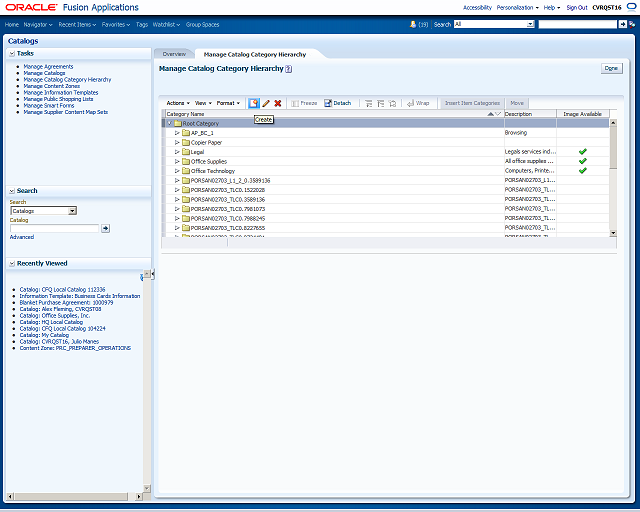This screenshot has height=512, width=640.
Task: Click the Move button
Action: [x=517, y=103]
